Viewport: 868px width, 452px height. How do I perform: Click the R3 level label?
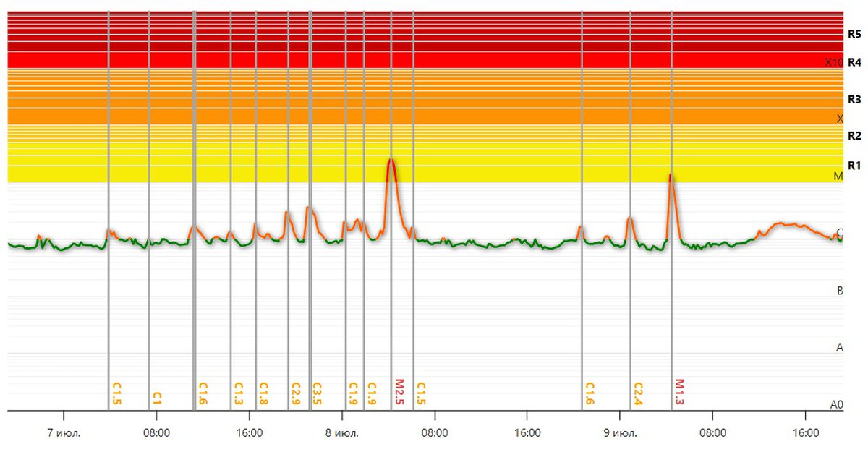point(854,99)
